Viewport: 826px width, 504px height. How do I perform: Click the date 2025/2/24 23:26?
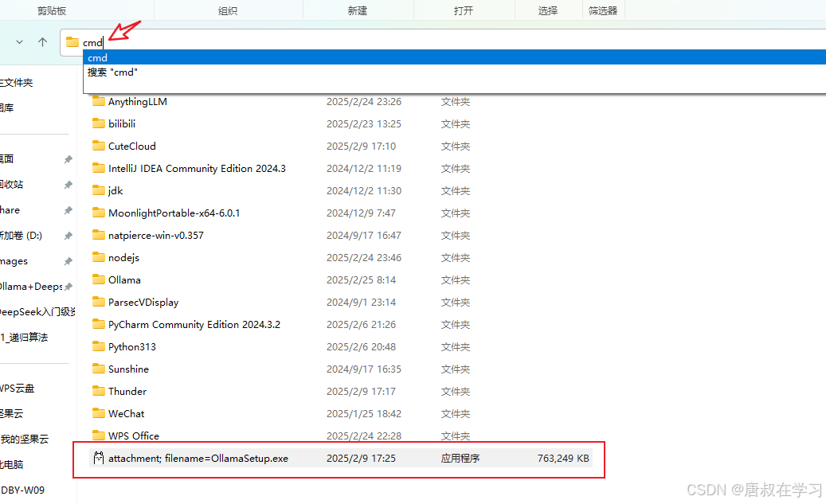(364, 101)
